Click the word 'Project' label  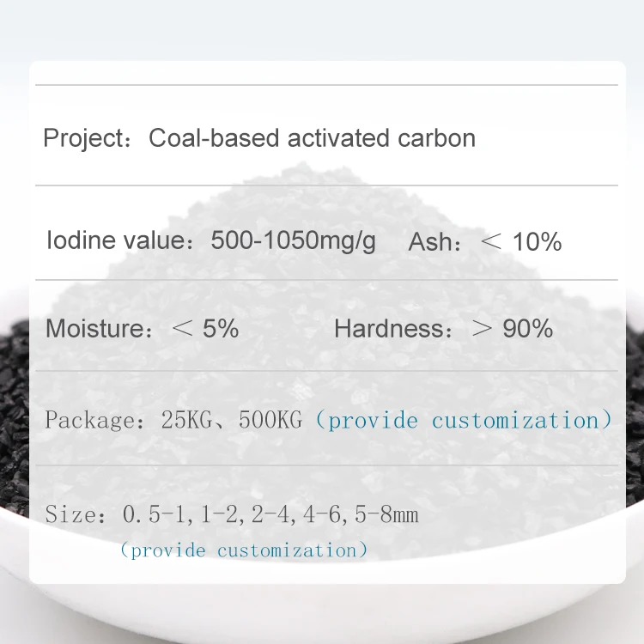[83, 137]
